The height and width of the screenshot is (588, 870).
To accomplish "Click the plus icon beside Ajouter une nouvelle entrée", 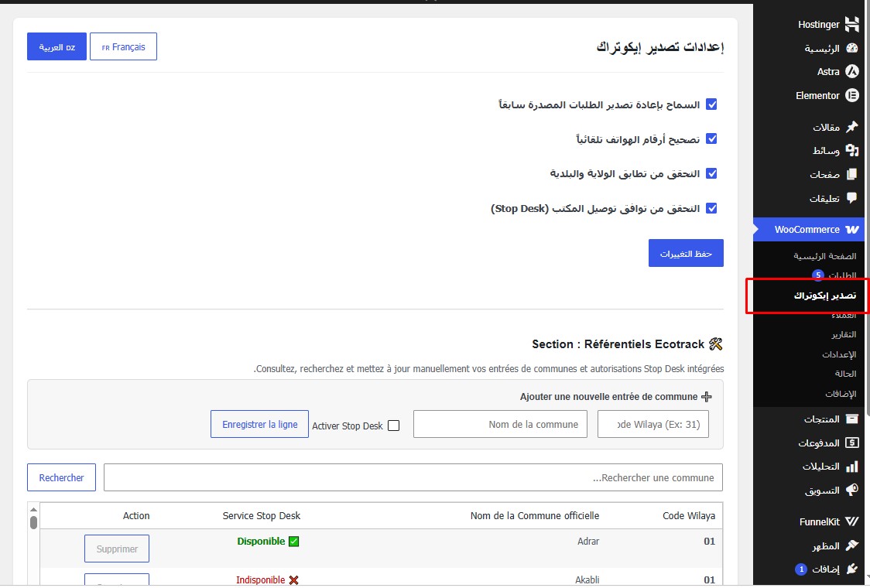I will click(x=707, y=397).
